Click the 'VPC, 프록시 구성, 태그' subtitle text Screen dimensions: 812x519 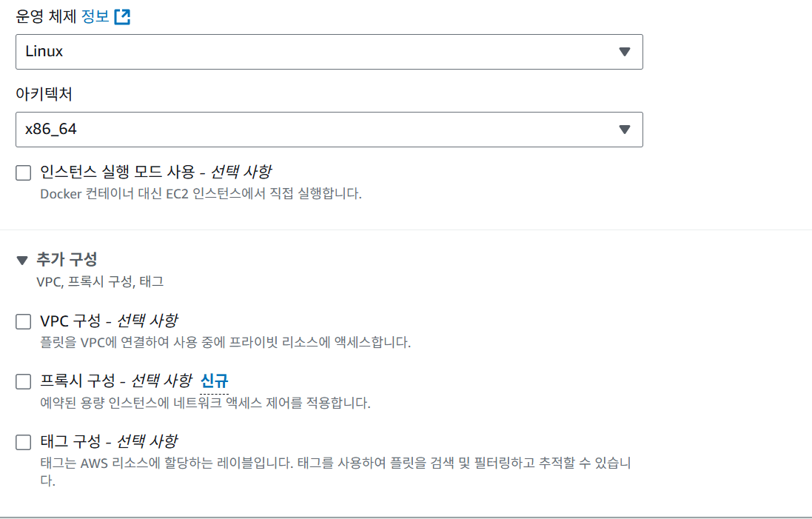click(100, 282)
